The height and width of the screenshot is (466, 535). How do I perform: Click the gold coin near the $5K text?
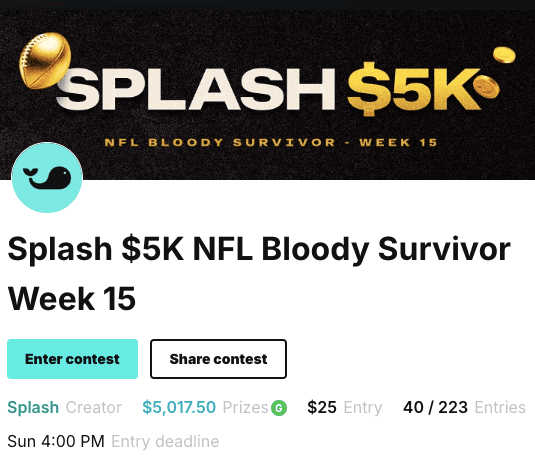(486, 87)
